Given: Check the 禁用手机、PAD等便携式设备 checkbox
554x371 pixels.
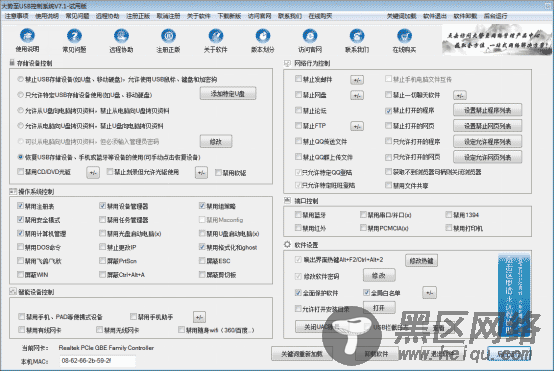Looking at the screenshot, I should 22,317.
